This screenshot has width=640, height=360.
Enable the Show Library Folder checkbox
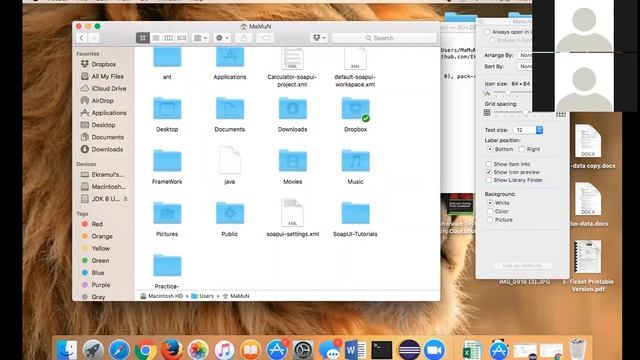[489, 180]
